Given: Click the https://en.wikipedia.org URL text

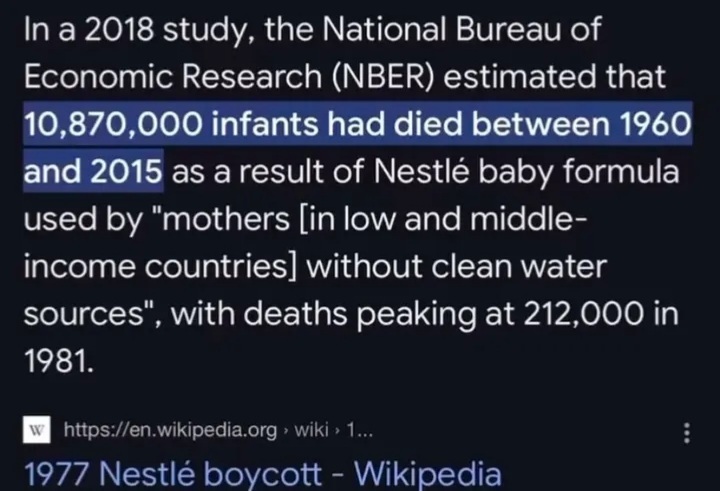Looking at the screenshot, I should pos(170,430).
